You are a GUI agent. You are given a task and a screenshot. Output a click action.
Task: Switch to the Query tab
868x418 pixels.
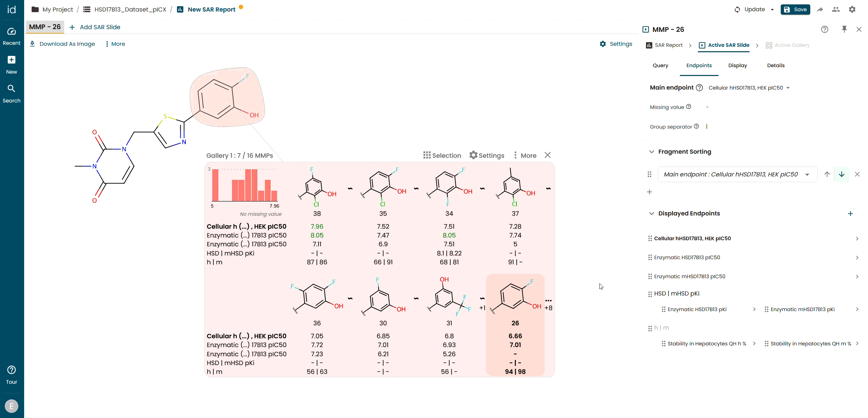[660, 65]
